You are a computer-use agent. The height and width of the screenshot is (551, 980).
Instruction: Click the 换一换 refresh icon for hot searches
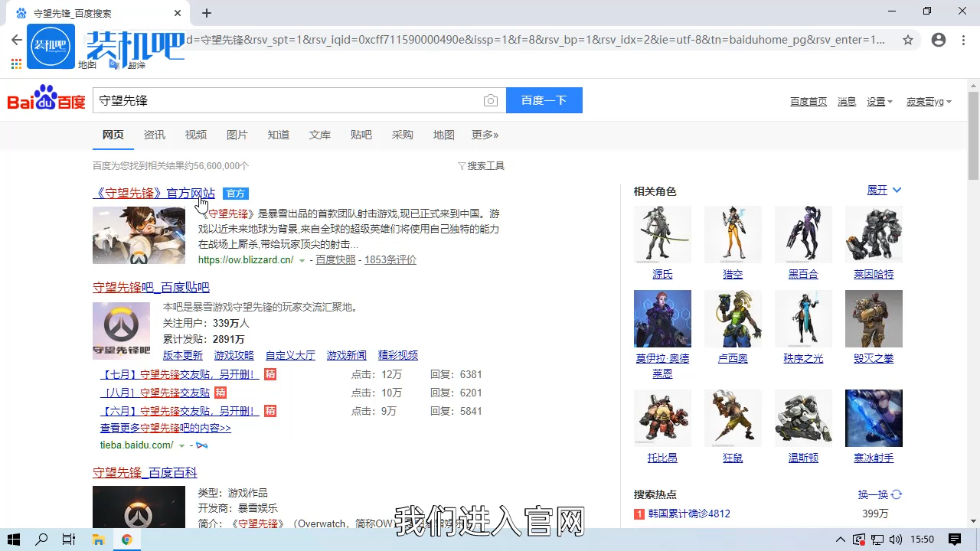pyautogui.click(x=894, y=494)
